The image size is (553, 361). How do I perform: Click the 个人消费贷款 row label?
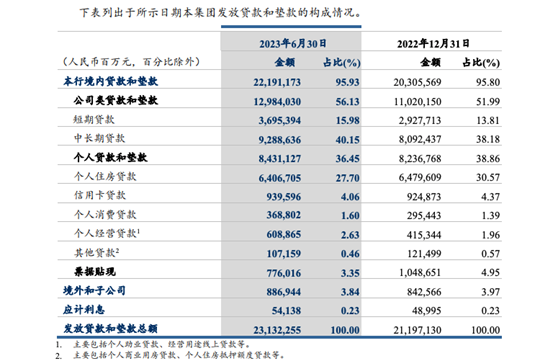[x=105, y=214]
